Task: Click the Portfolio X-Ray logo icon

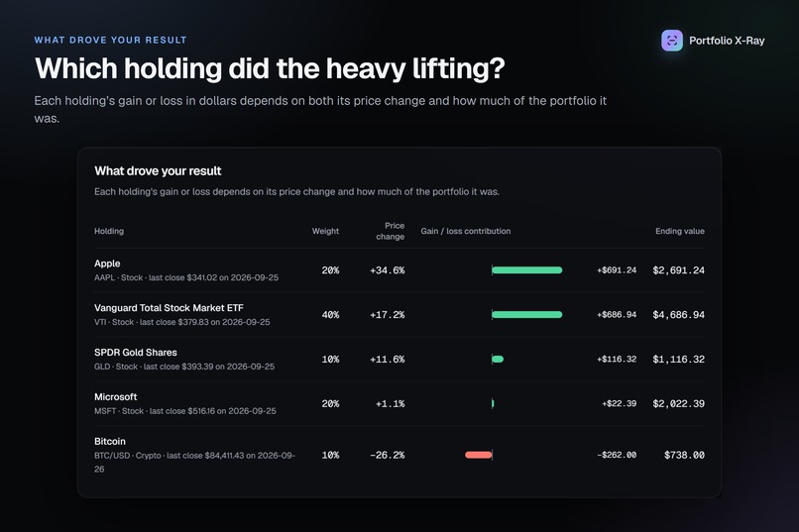Action: click(671, 41)
